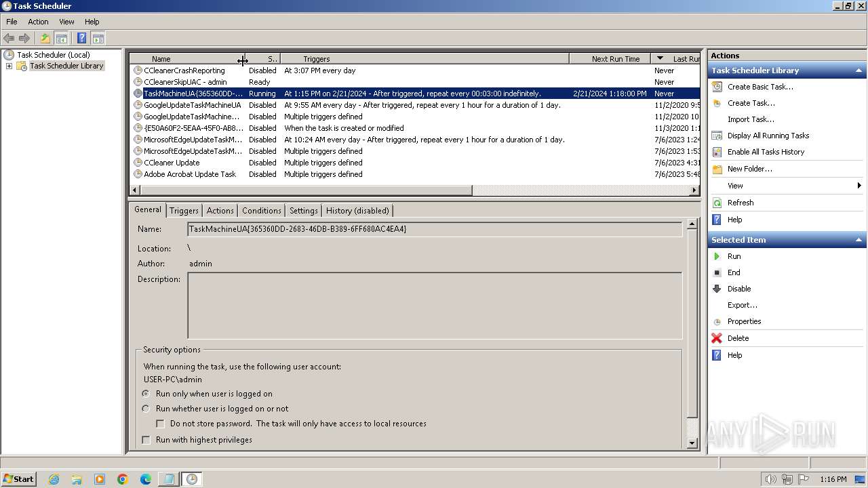The width and height of the screenshot is (868, 488).
Task: Toggle the Show/Hide Action Pane icon
Action: [98, 39]
